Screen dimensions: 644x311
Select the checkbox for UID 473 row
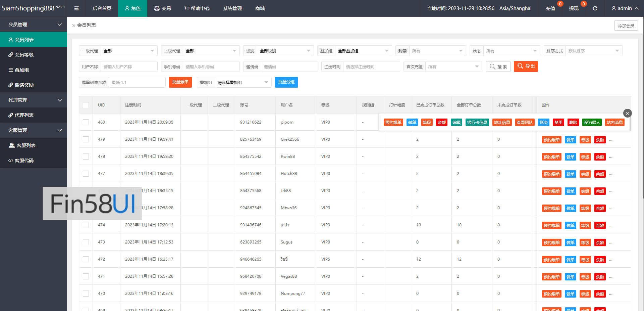[x=86, y=242]
